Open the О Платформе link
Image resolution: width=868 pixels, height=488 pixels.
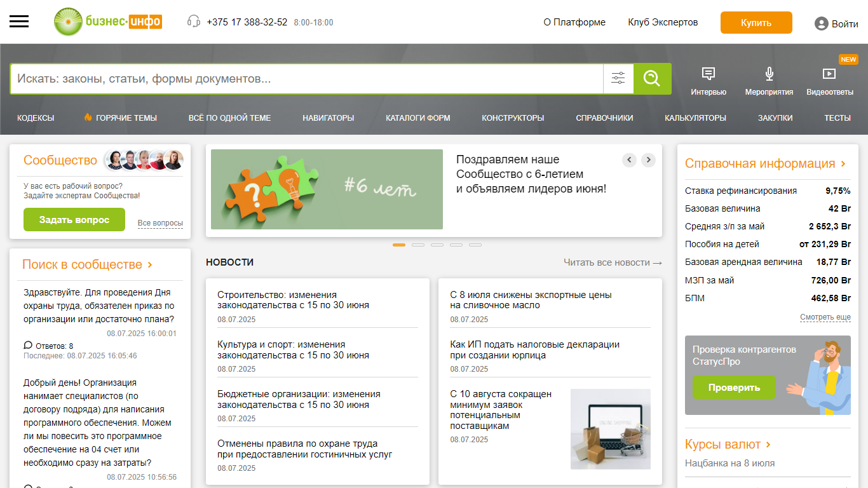click(x=574, y=22)
